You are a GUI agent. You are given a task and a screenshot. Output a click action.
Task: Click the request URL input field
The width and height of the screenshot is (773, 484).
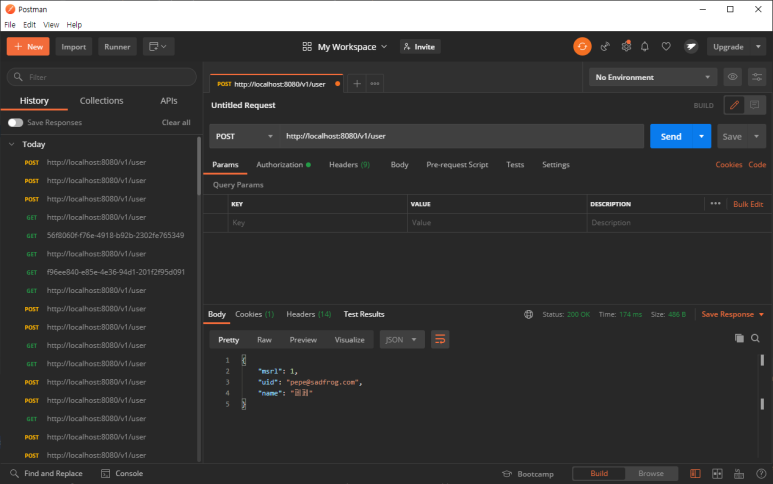point(462,136)
